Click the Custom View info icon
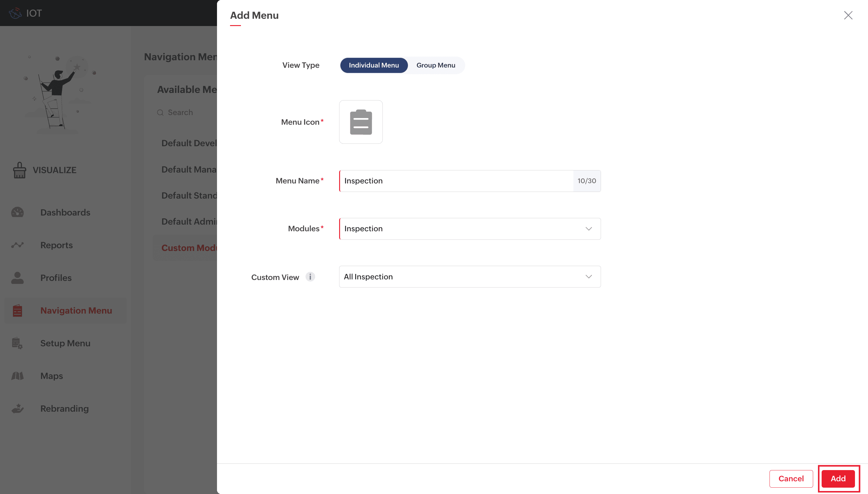 pos(310,277)
